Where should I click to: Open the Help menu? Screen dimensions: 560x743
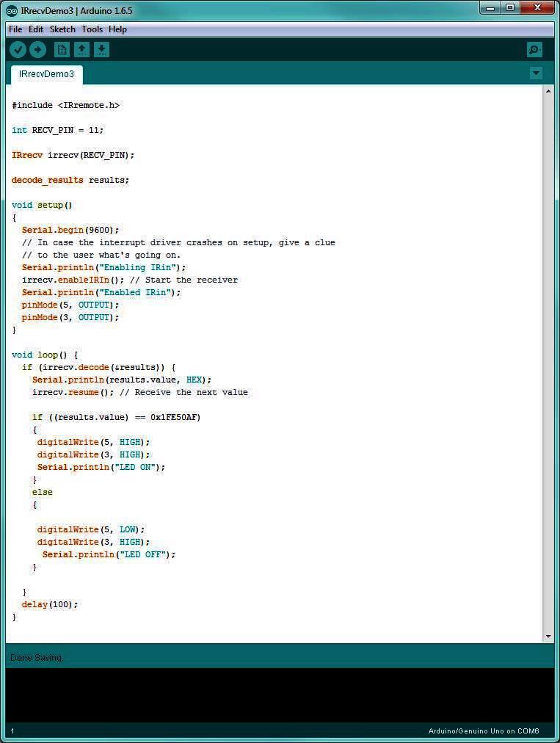coord(117,29)
